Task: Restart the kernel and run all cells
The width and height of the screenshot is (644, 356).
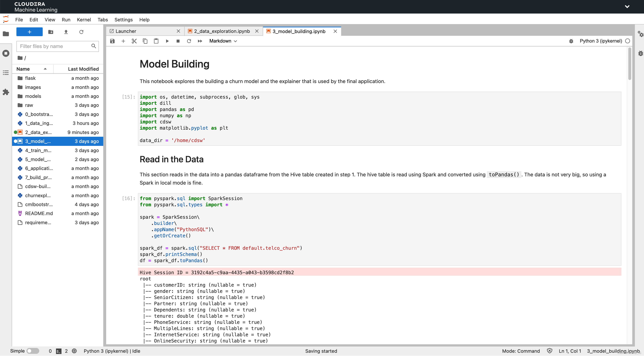Action: (x=200, y=41)
